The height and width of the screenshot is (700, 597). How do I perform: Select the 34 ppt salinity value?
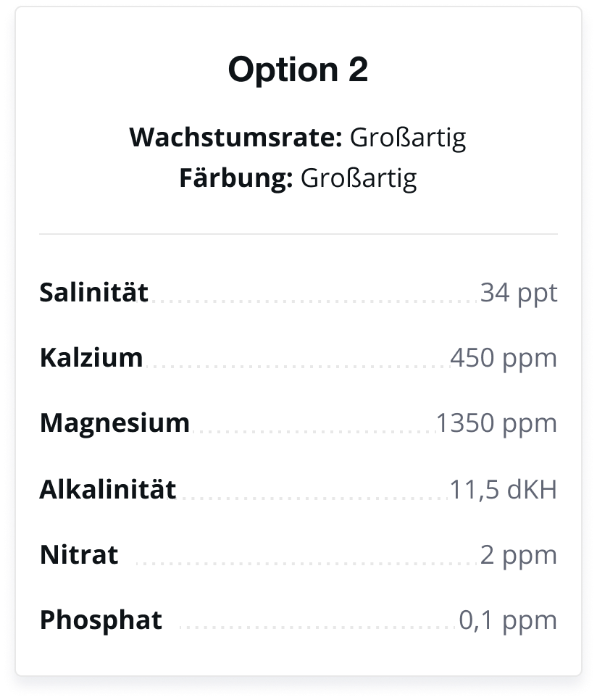click(519, 293)
